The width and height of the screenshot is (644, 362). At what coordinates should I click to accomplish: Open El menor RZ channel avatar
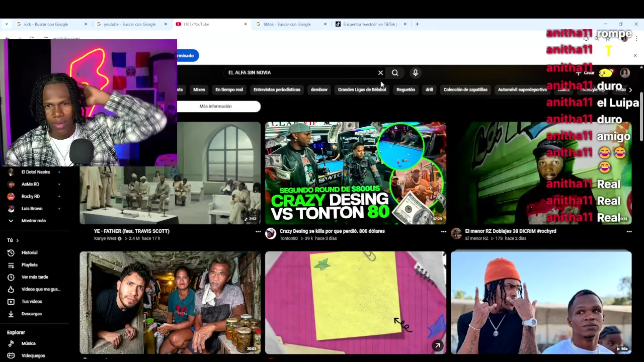456,233
